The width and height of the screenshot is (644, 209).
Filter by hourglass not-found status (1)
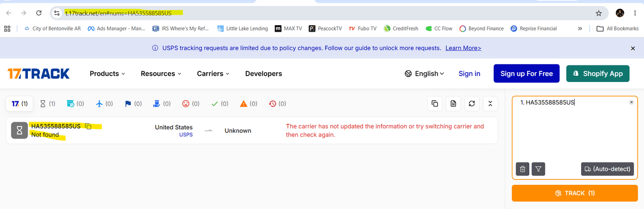[48, 103]
